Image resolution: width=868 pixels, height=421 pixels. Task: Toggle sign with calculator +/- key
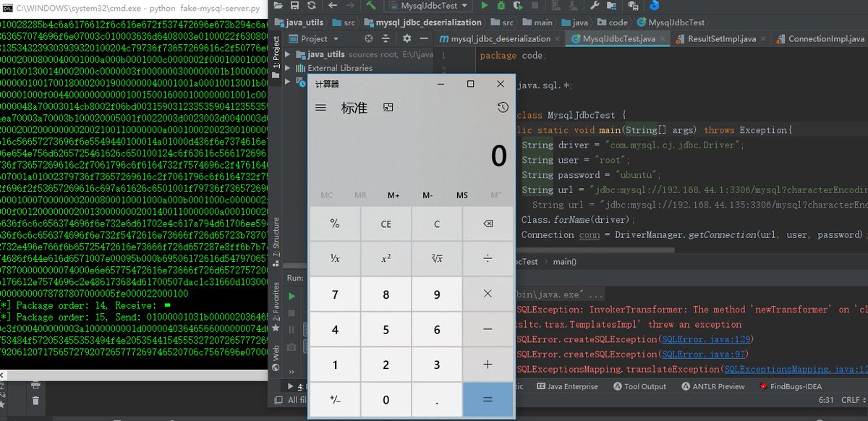334,400
